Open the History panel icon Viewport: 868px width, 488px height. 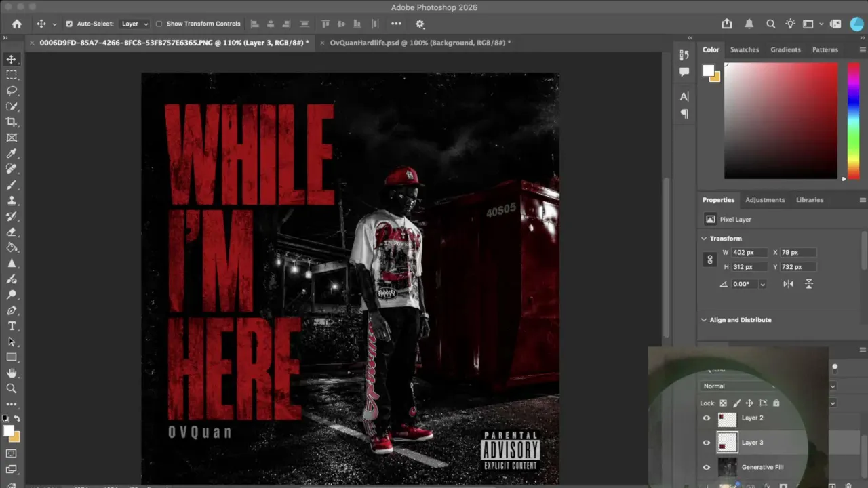(x=684, y=55)
